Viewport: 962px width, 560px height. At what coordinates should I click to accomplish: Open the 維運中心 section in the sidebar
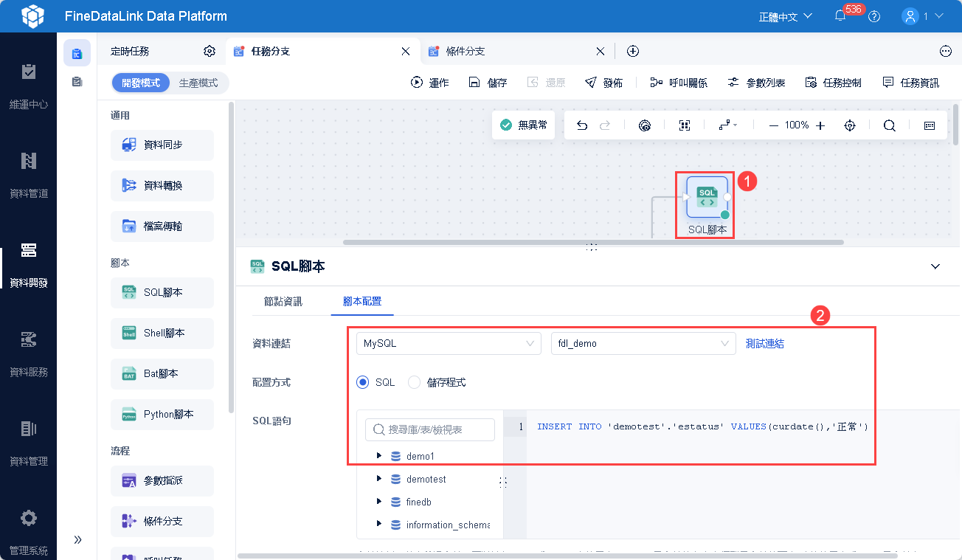pyautogui.click(x=28, y=86)
